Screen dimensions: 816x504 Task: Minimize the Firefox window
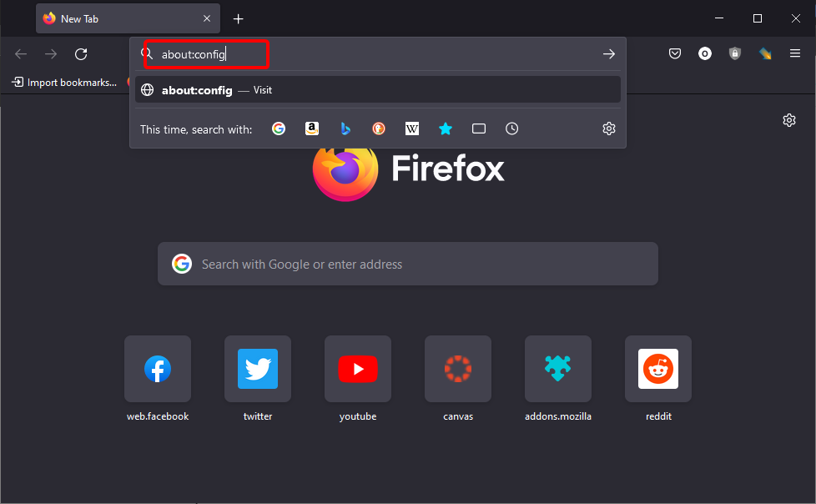[719, 18]
